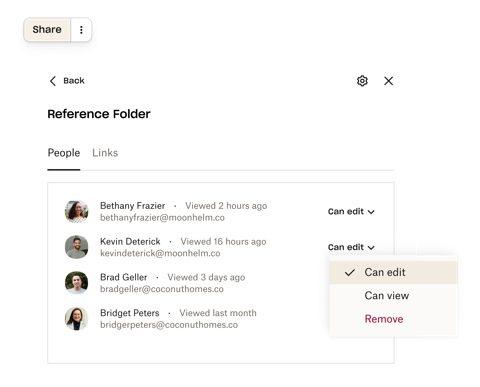Go back using the left chevron arrow
This screenshot has height=387, width=480.
53,81
